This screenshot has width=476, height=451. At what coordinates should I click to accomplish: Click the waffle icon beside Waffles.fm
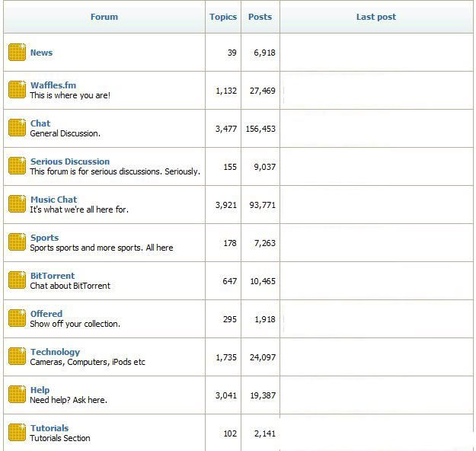tap(18, 90)
